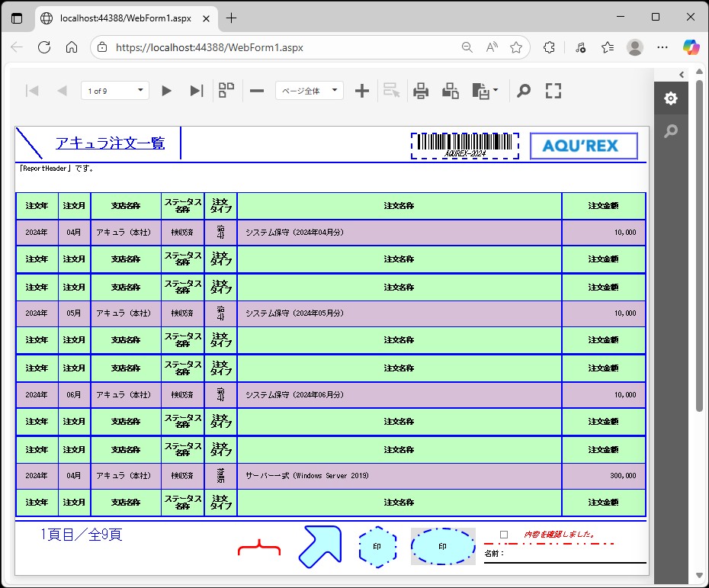
Task: Zoom in using the plus icon
Action: [362, 92]
